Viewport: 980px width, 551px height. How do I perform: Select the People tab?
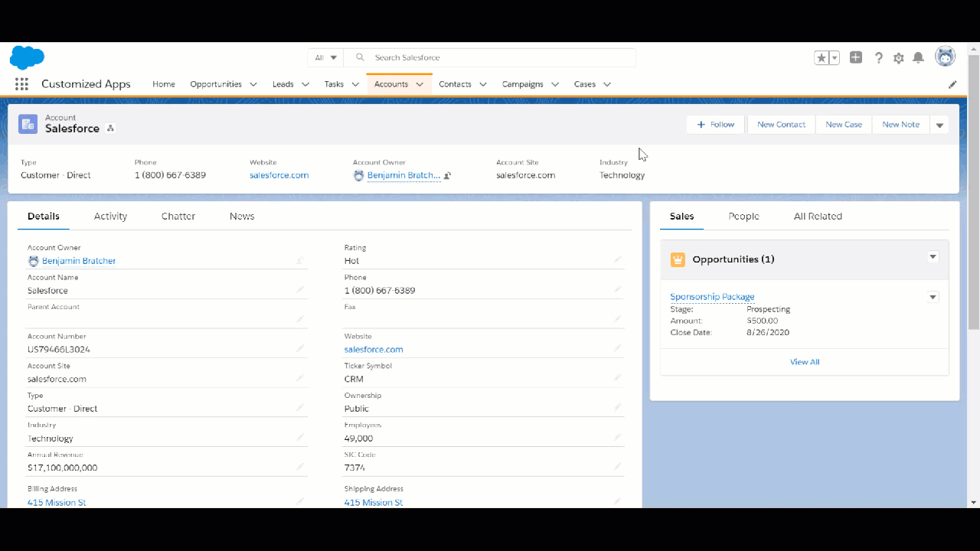tap(744, 217)
